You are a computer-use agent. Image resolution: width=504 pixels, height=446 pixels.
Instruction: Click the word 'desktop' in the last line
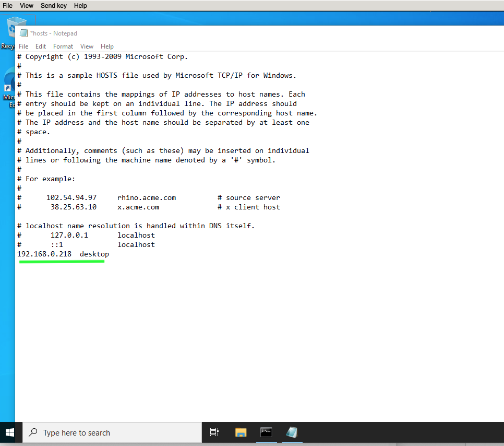click(x=94, y=254)
